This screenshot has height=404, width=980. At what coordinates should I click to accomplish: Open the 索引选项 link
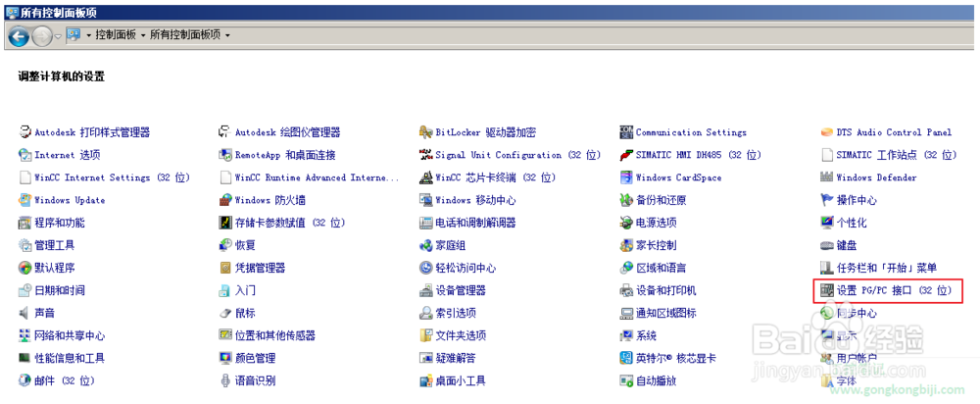(x=456, y=313)
